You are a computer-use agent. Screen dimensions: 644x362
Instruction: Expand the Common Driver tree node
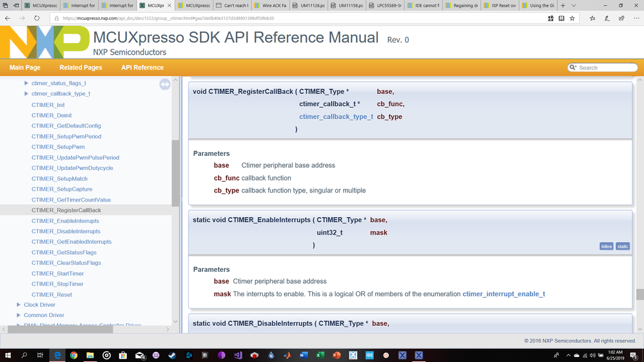point(19,315)
